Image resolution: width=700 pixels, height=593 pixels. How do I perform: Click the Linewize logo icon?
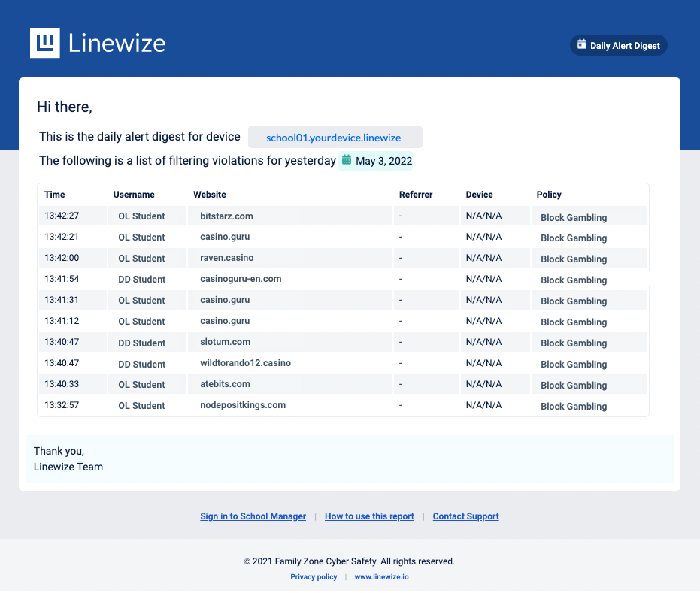(x=44, y=43)
